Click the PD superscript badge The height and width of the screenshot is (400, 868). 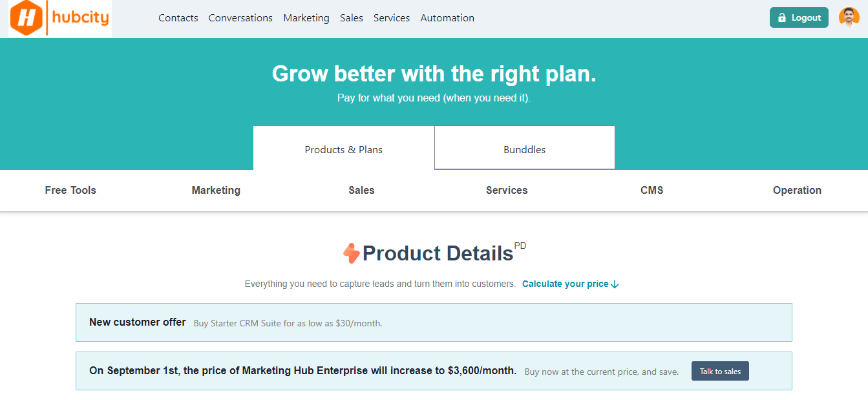pyautogui.click(x=520, y=246)
